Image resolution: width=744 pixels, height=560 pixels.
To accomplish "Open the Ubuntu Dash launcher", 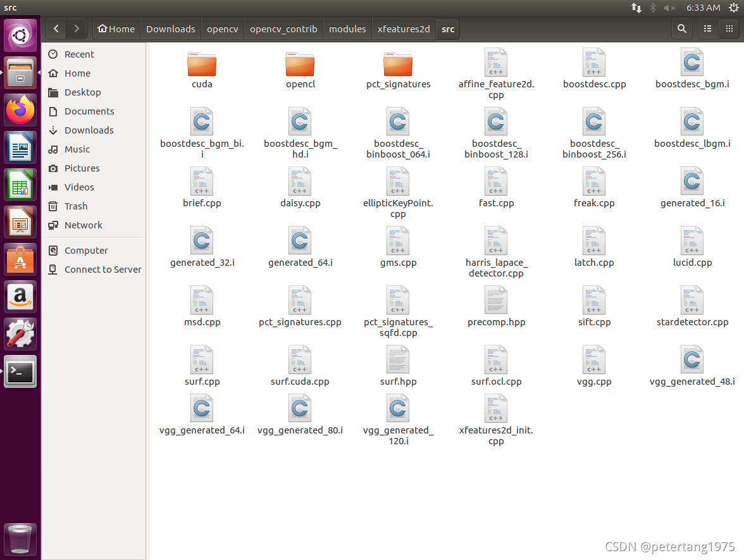I will (x=20, y=35).
